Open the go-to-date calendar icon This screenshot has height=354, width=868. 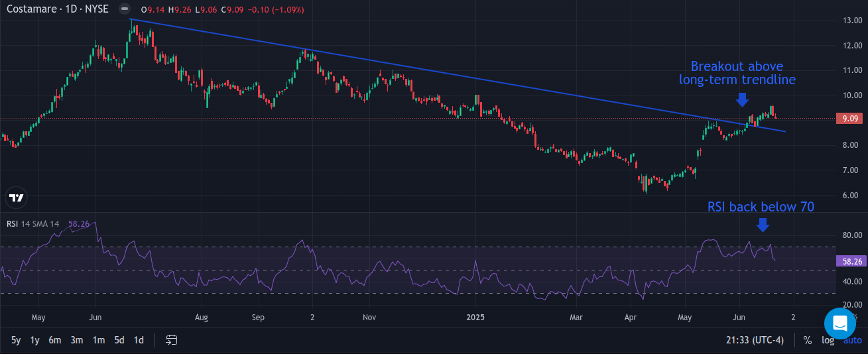172,340
